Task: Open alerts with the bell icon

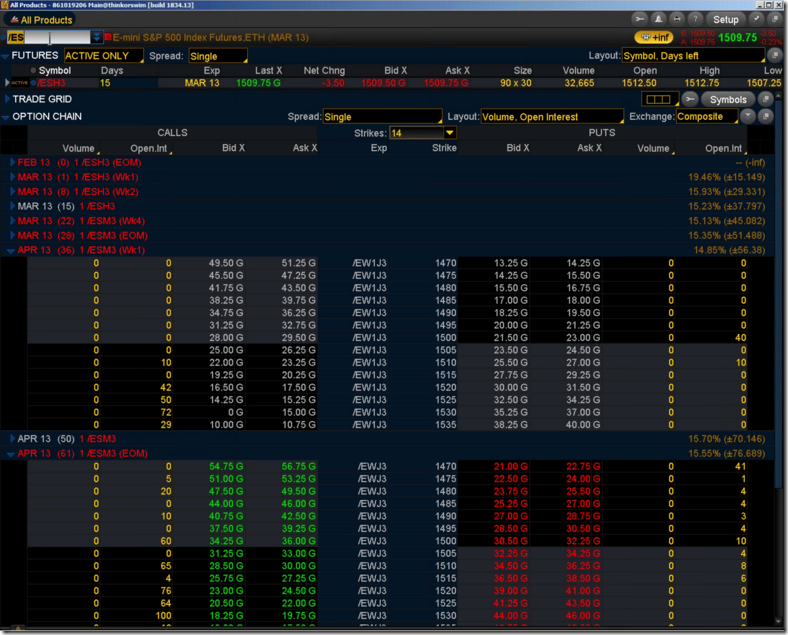Action: point(658,19)
